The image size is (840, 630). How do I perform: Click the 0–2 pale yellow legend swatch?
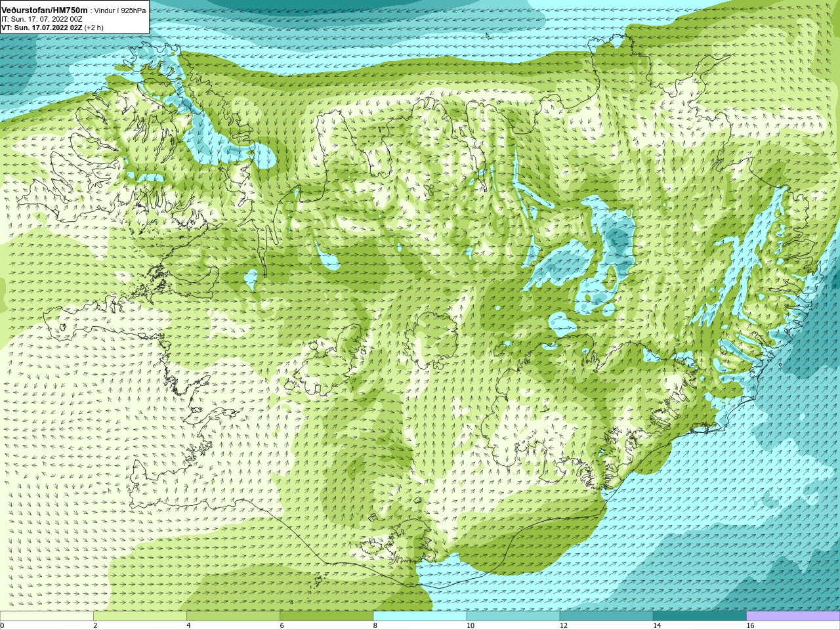(47, 616)
